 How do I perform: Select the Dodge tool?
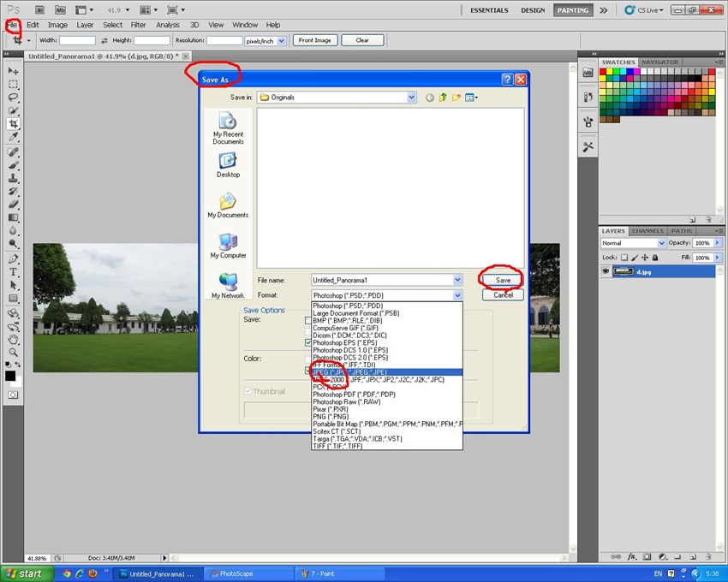coord(13,244)
